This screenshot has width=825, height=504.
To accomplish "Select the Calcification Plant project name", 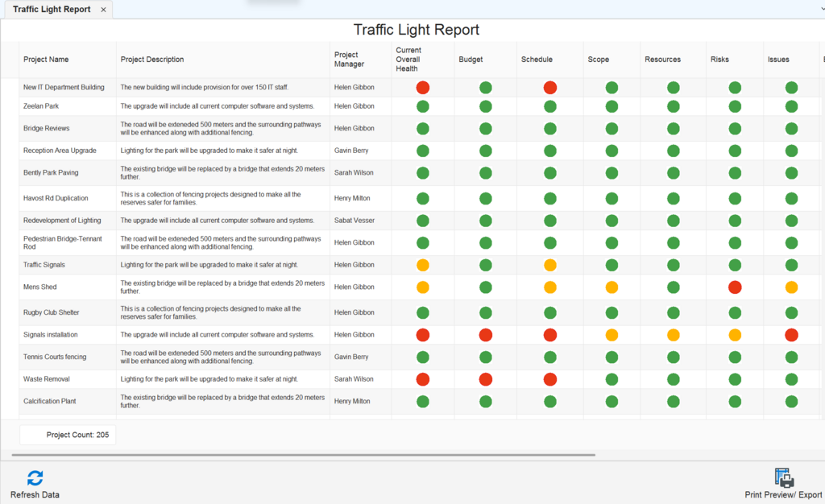I will point(50,402).
